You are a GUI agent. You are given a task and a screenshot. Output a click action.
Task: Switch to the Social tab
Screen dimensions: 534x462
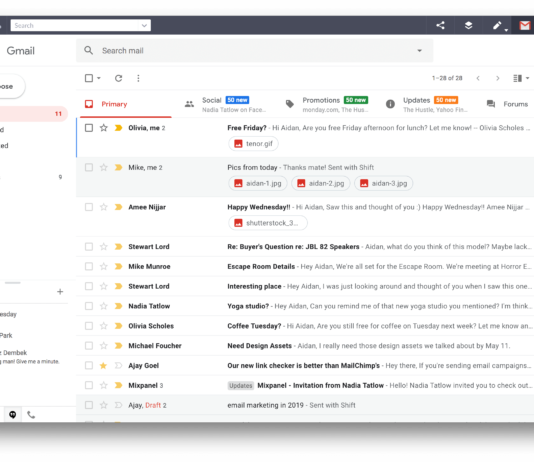(x=225, y=104)
